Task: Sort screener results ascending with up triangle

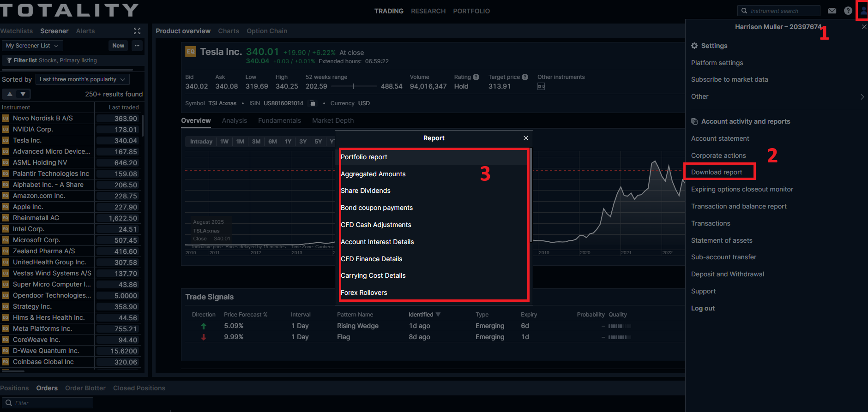Action: click(x=9, y=94)
